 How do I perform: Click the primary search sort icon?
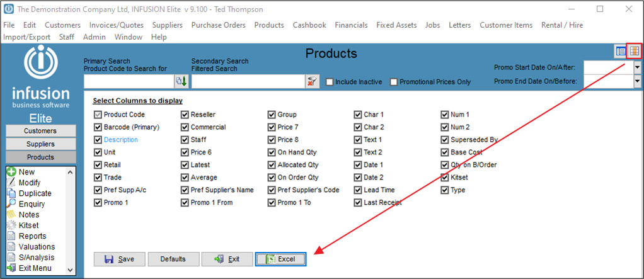[x=181, y=82]
